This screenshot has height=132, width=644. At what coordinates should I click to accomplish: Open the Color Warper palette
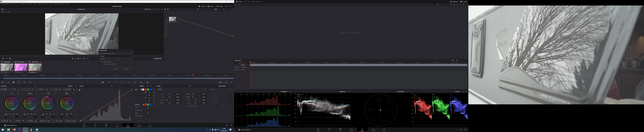109,82
